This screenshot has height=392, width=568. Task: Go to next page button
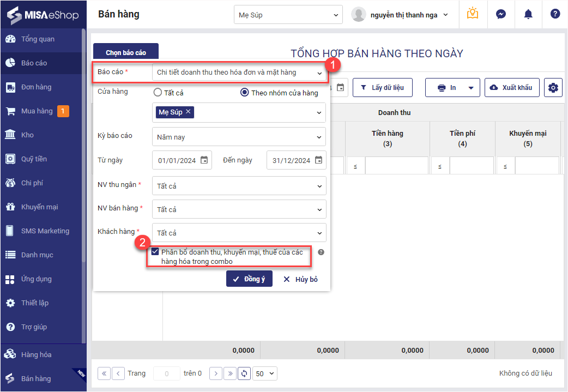(216, 373)
